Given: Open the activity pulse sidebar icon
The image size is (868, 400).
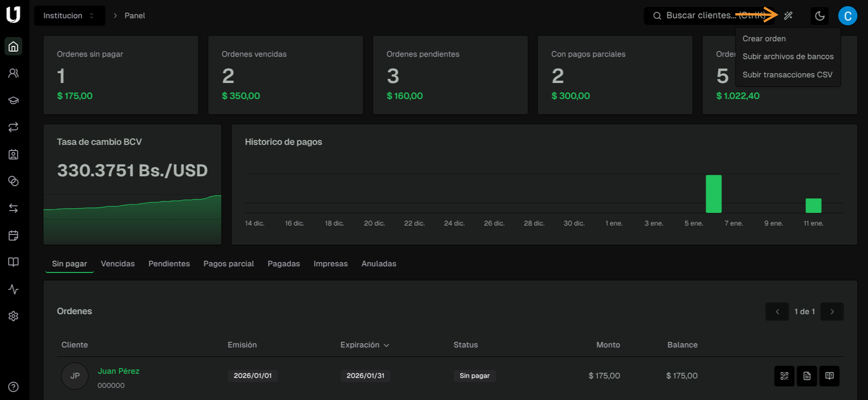Looking at the screenshot, I should tap(14, 289).
